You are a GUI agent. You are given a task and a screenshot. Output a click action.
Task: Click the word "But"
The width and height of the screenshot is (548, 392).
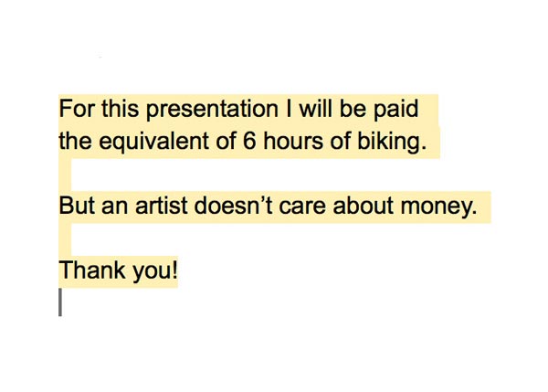77,206
